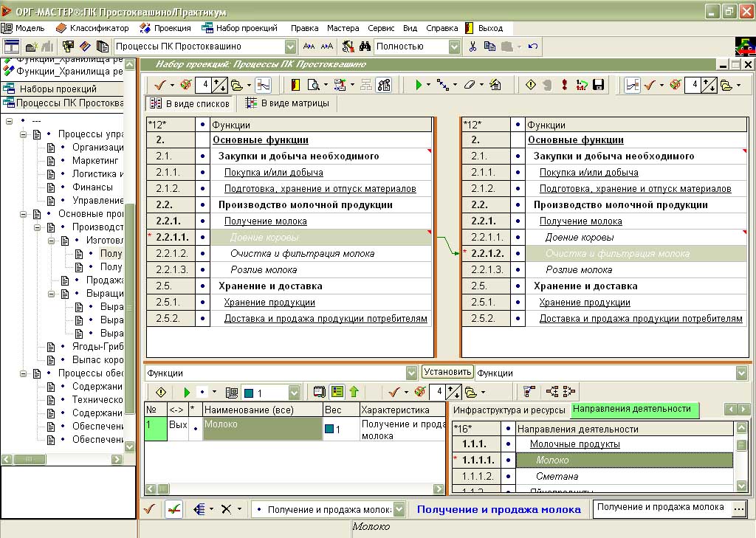Open the Справка menu
This screenshot has height=538, width=756.
pos(441,28)
